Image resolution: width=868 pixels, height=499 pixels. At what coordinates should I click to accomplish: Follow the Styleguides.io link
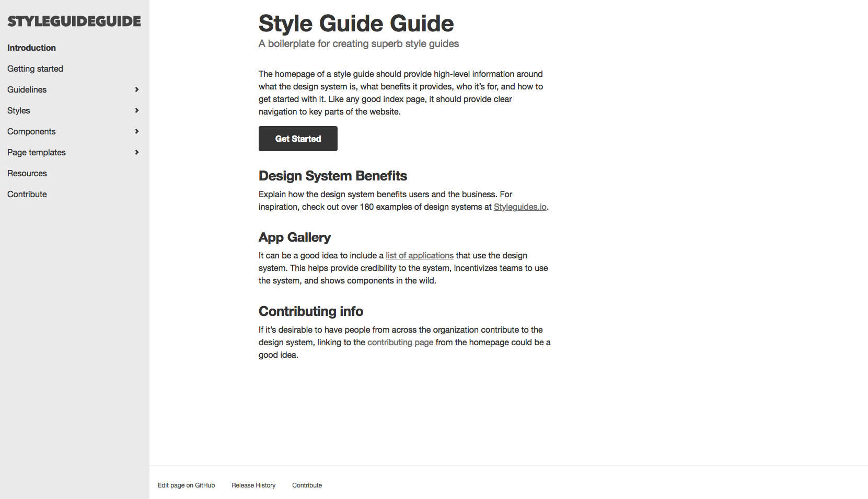coord(520,207)
